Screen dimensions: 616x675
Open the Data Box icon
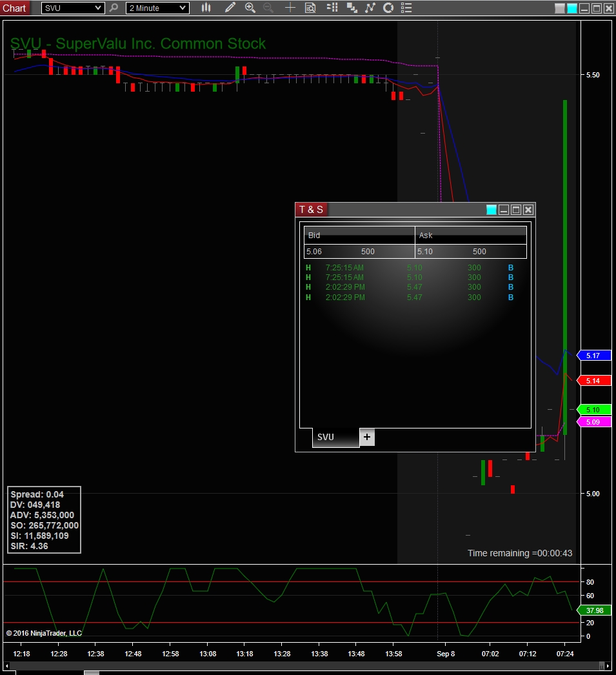coord(310,8)
